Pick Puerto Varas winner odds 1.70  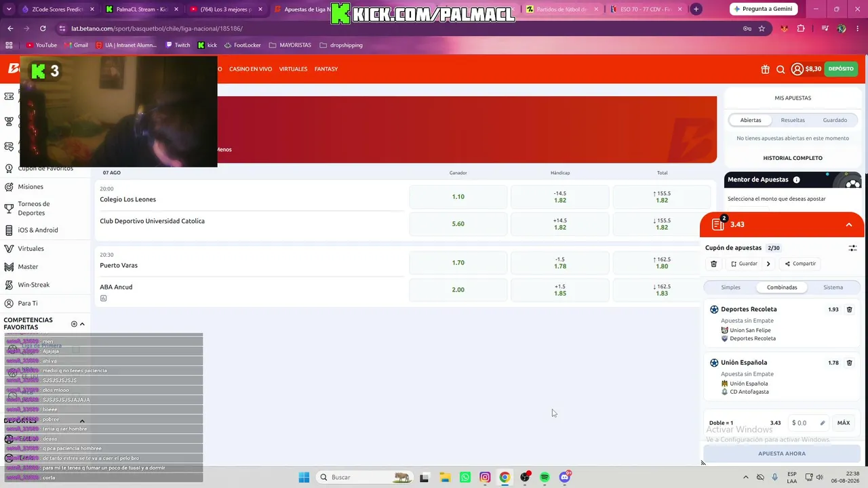click(x=458, y=262)
